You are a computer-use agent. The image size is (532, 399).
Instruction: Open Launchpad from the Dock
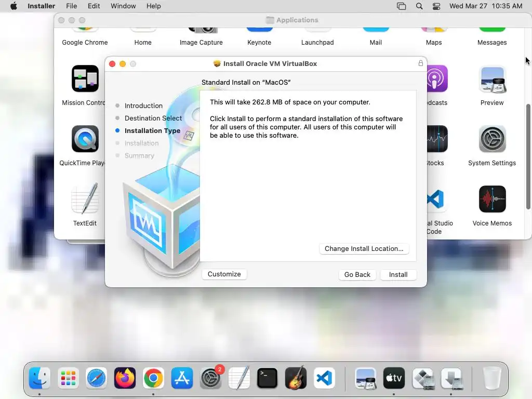[68, 378]
